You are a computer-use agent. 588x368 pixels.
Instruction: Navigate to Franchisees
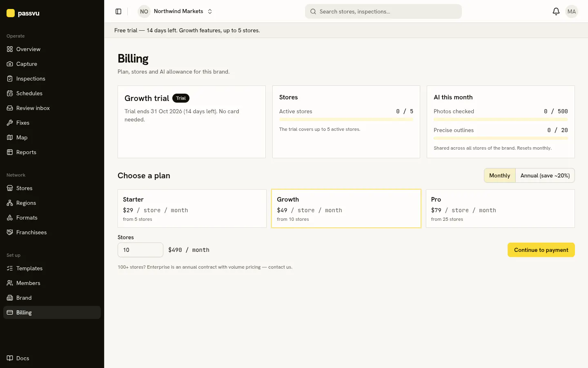[x=52, y=232]
